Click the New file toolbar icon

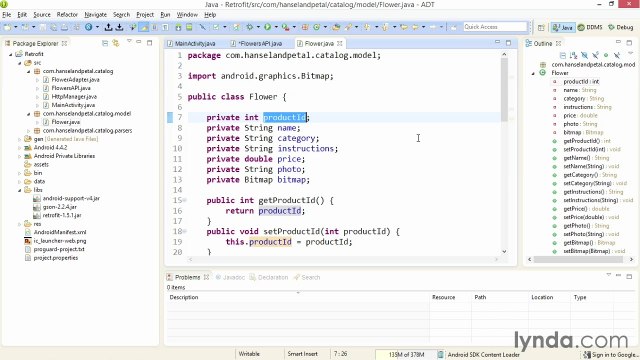point(7,27)
